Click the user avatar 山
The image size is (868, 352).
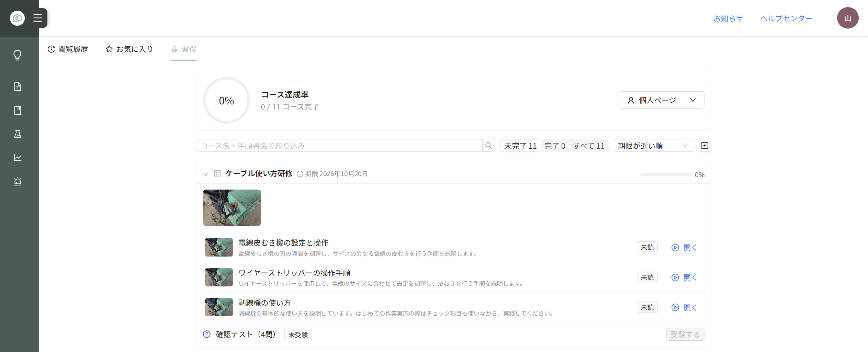point(847,18)
